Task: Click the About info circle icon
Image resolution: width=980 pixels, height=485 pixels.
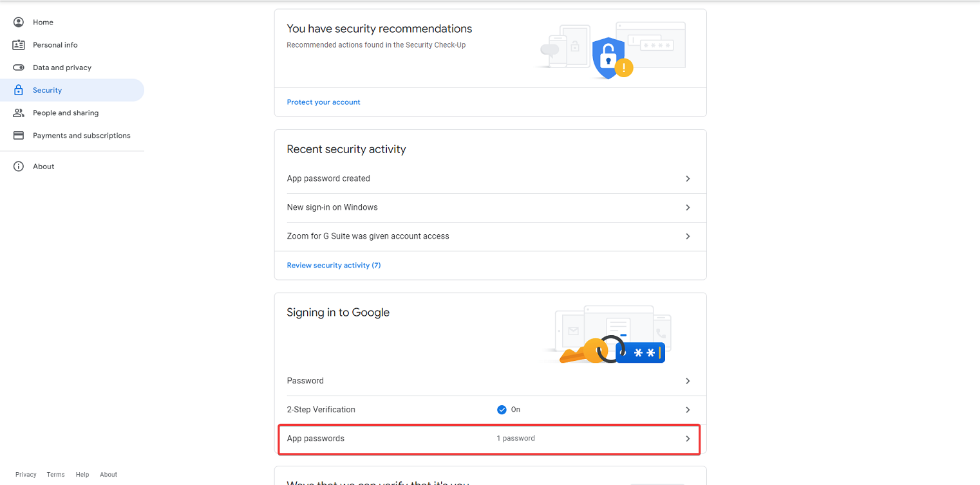Action: (19, 167)
